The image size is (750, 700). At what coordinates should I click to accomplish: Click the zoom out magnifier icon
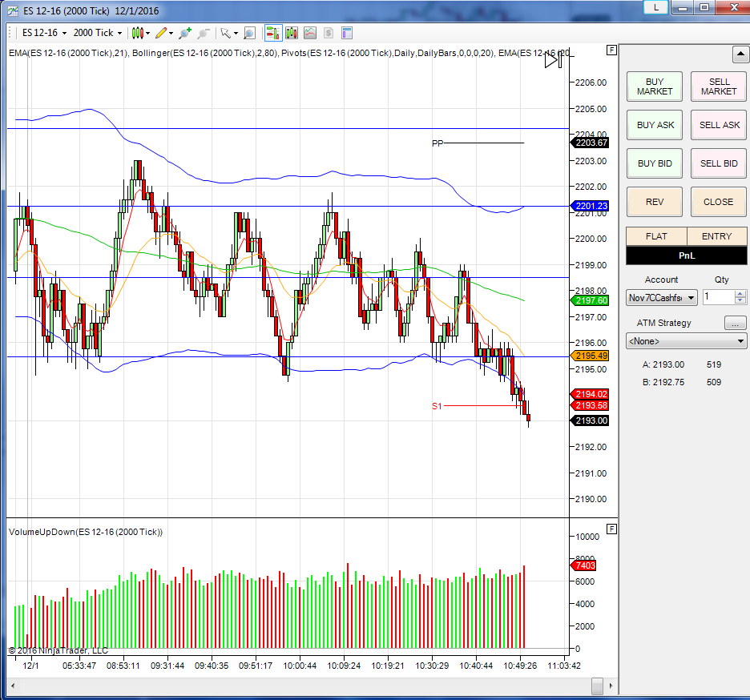click(204, 33)
